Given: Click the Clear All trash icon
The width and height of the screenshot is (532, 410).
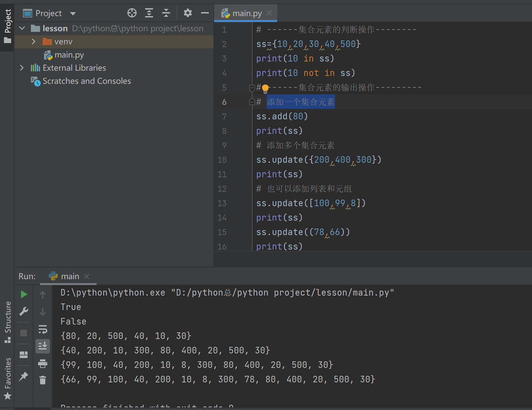Looking at the screenshot, I should tap(43, 380).
